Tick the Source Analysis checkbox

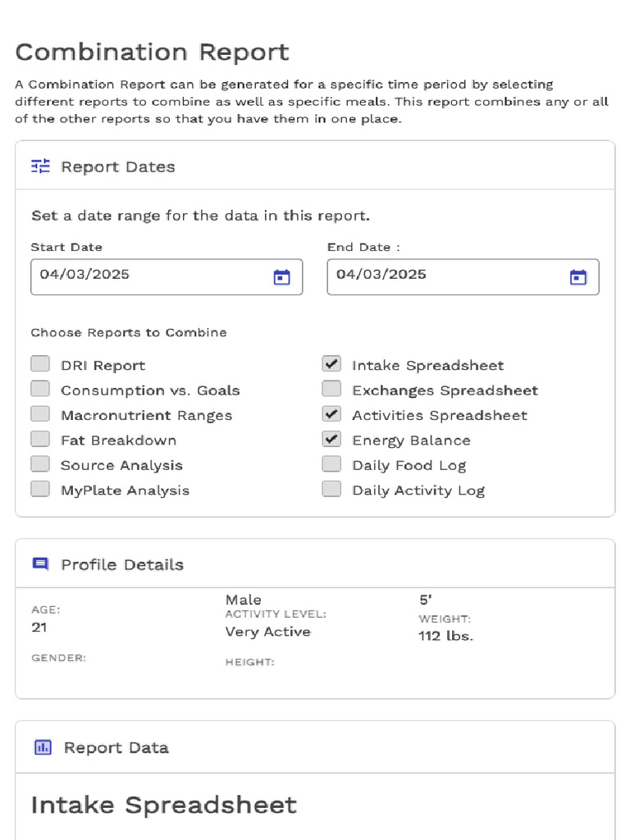[40, 464]
